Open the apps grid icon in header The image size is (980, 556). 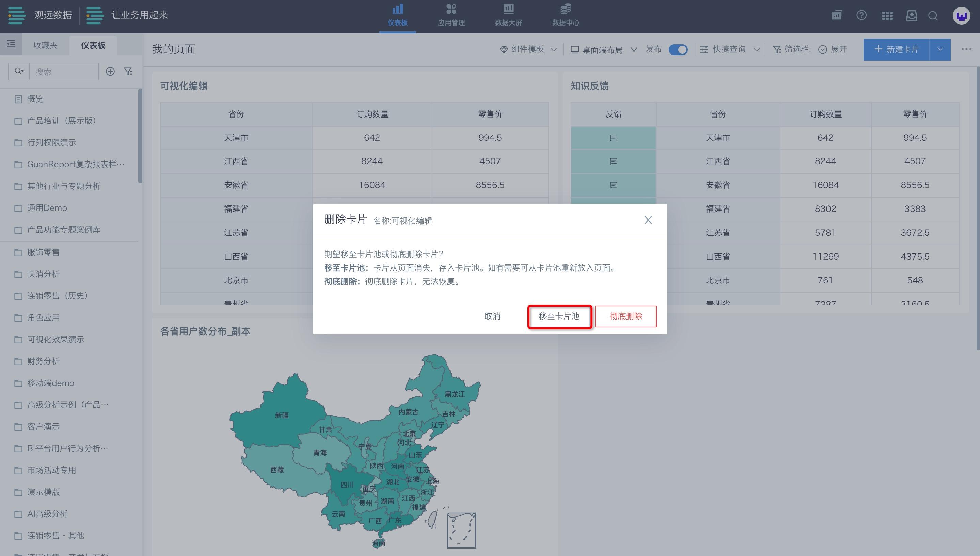pos(887,16)
